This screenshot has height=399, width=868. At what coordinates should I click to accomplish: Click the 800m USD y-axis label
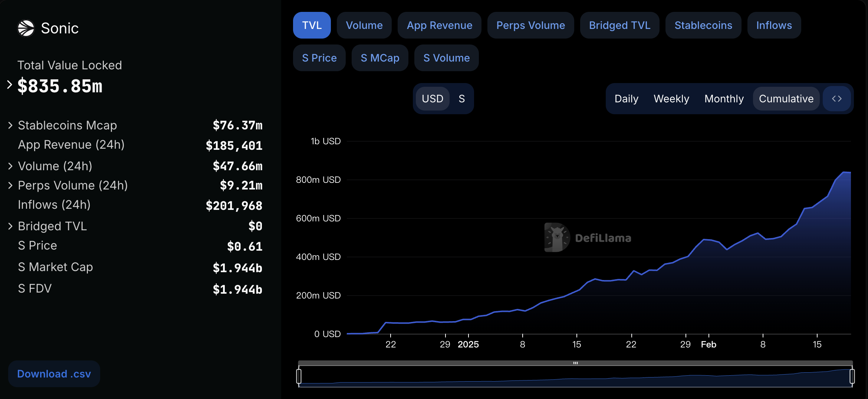(x=318, y=180)
